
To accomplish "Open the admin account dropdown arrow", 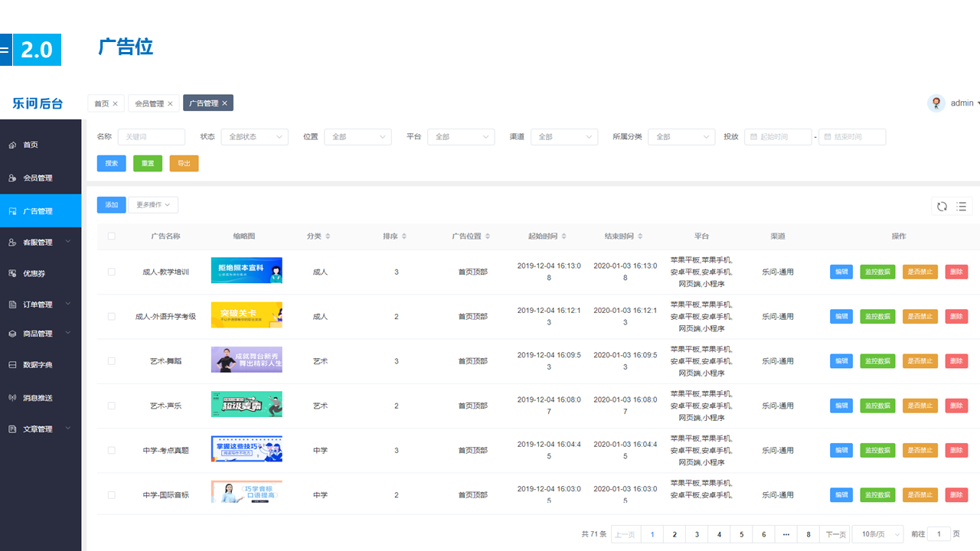I will [978, 103].
